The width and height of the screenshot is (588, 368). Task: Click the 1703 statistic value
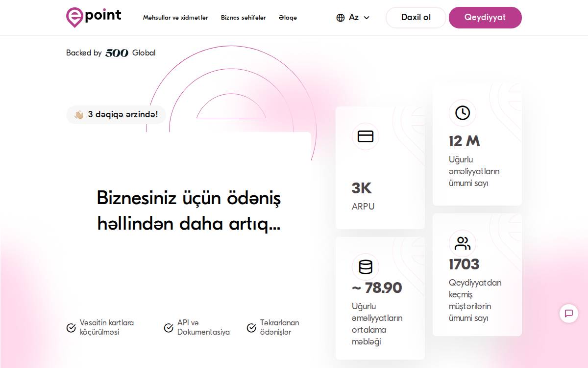[464, 264]
